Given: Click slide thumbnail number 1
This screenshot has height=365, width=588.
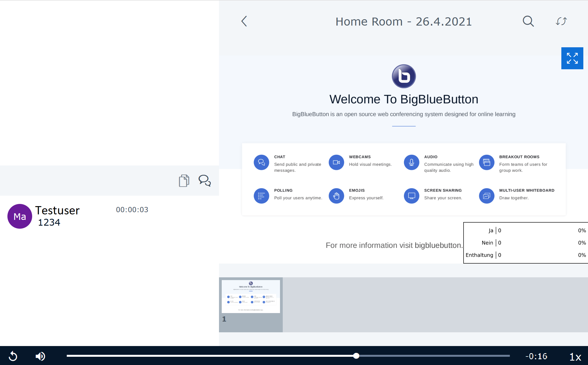Looking at the screenshot, I should coord(251,296).
